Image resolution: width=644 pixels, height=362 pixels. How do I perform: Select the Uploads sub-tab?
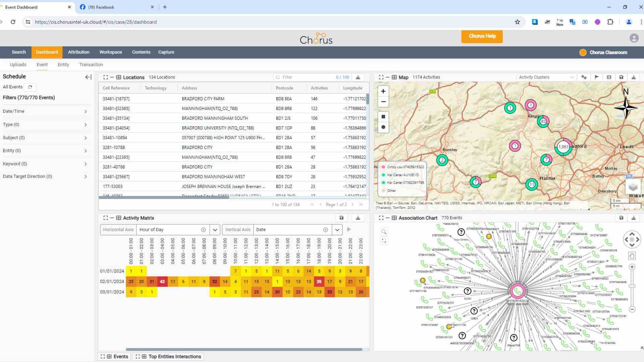point(18,65)
